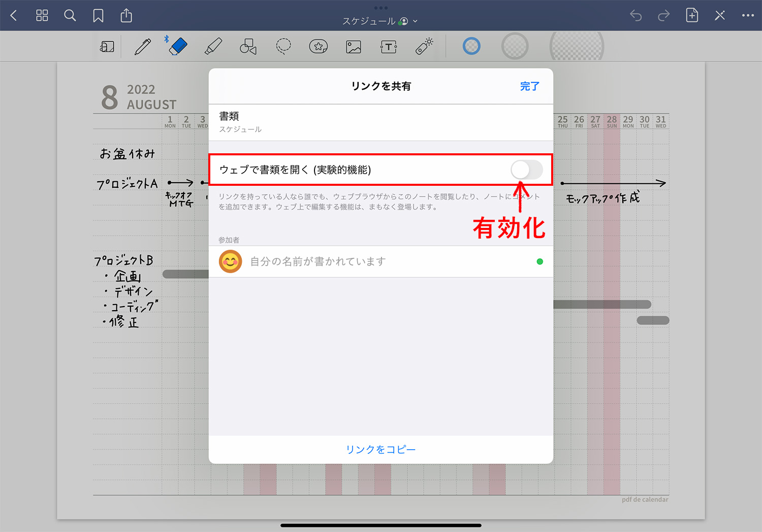Tap the ウェブで書類を開く (実験的機能) label

point(295,170)
